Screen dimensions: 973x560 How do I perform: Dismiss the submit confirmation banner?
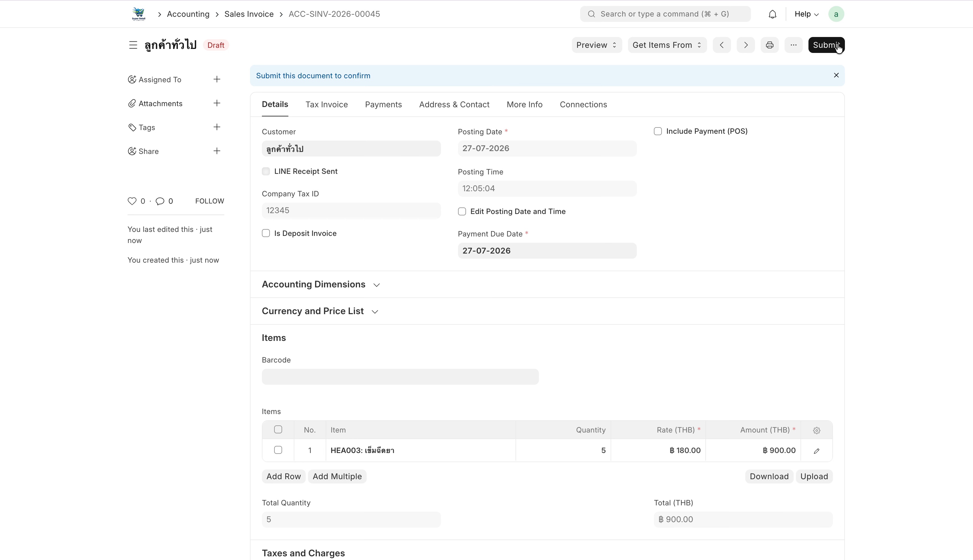coord(836,75)
